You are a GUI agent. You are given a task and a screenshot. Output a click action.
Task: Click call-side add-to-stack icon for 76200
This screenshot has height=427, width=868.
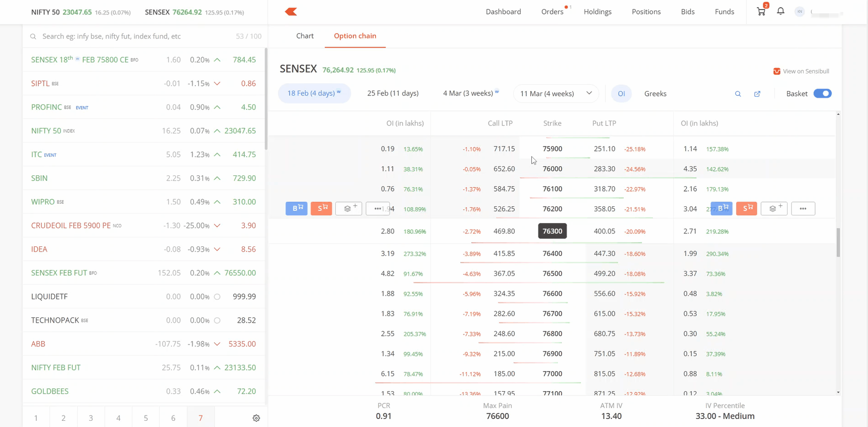pyautogui.click(x=349, y=208)
